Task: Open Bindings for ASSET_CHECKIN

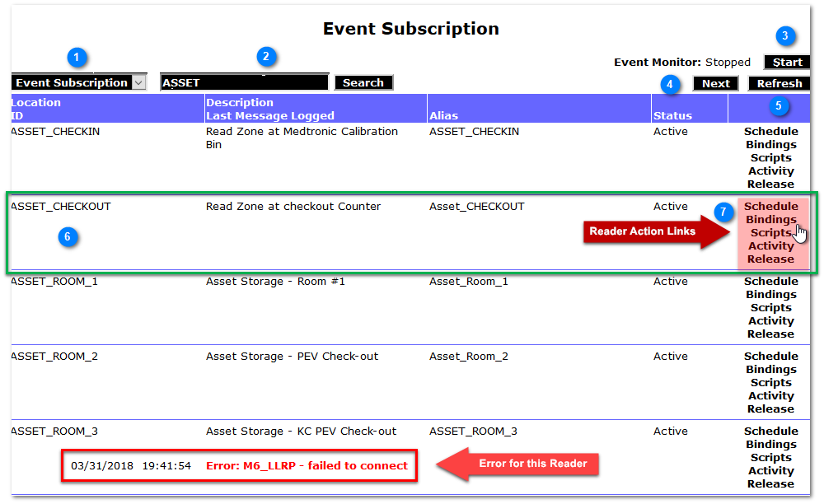Action: (771, 144)
